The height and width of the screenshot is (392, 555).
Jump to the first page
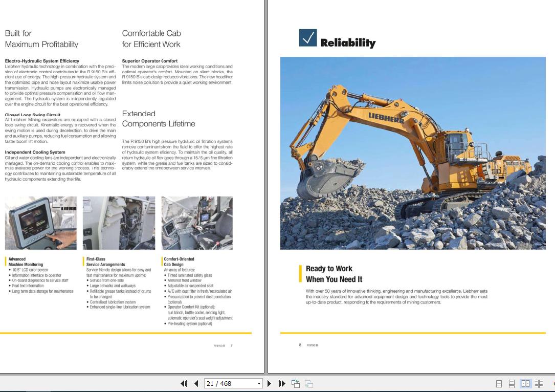184,383
